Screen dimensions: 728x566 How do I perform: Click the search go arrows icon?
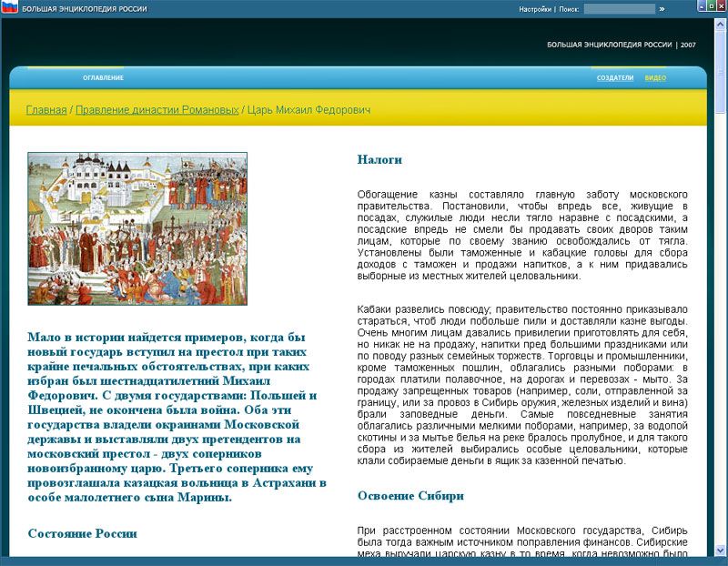click(662, 9)
